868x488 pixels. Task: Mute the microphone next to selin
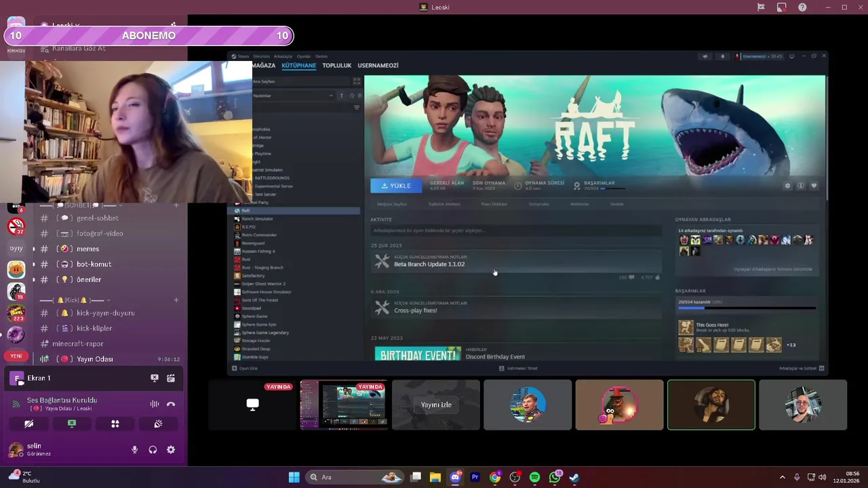point(134,449)
